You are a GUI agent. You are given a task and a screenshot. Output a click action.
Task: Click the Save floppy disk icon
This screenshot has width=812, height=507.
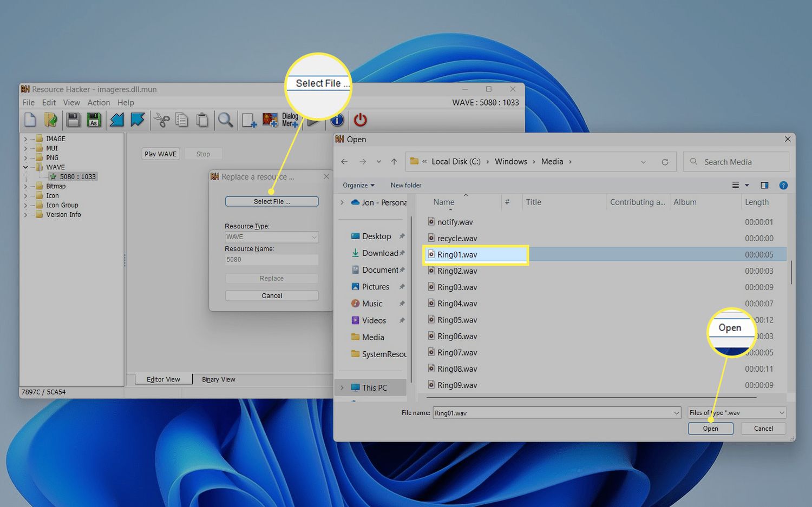(73, 120)
